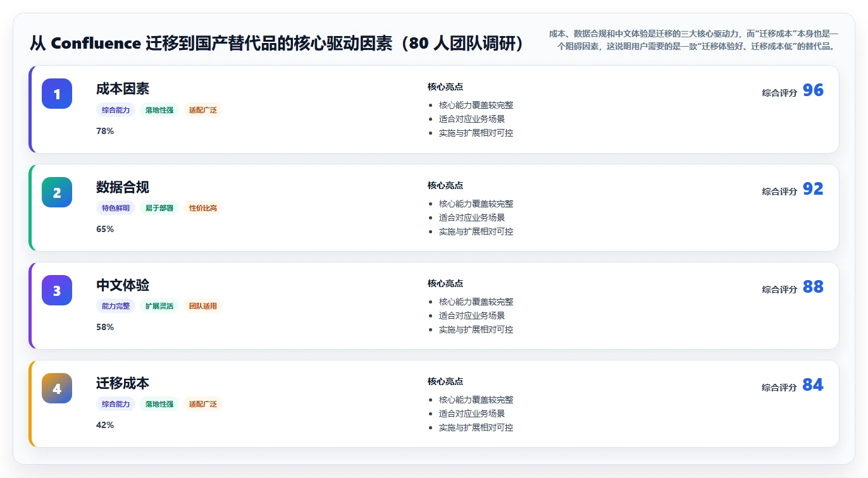Image resolution: width=868 pixels, height=478 pixels.
Task: Click the 落地性强 tag under 成本因素
Action: pos(159,110)
